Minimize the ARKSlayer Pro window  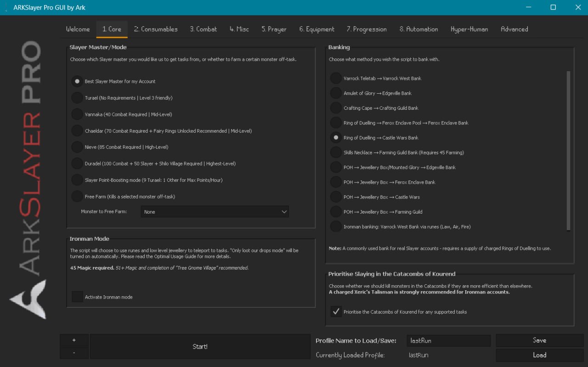[x=528, y=7]
